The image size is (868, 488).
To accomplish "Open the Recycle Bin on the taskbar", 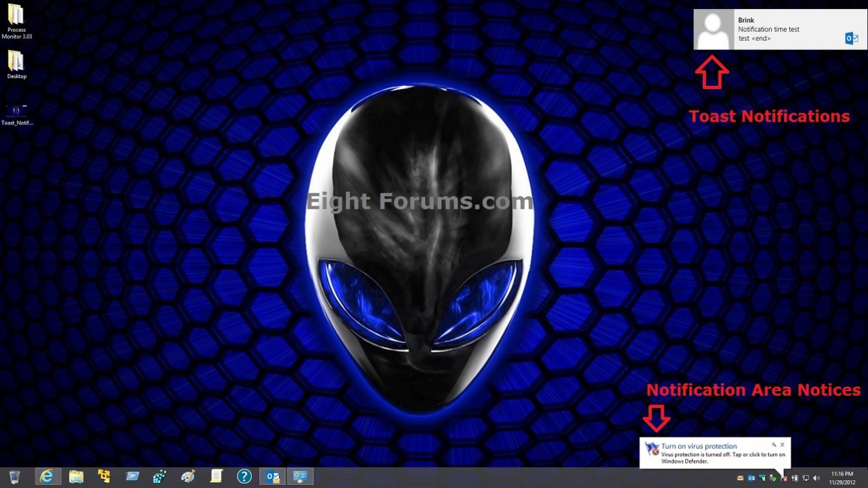I will pyautogui.click(x=14, y=476).
